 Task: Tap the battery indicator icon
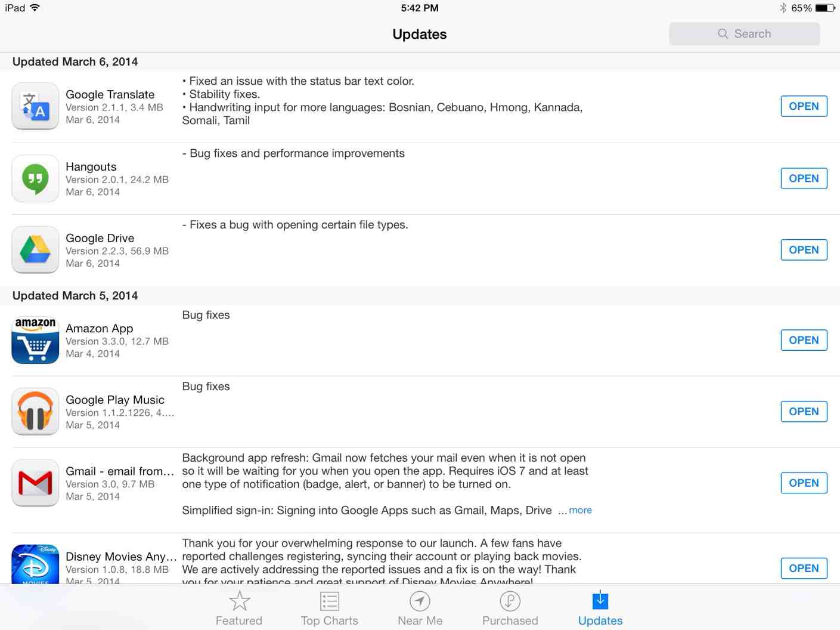825,8
